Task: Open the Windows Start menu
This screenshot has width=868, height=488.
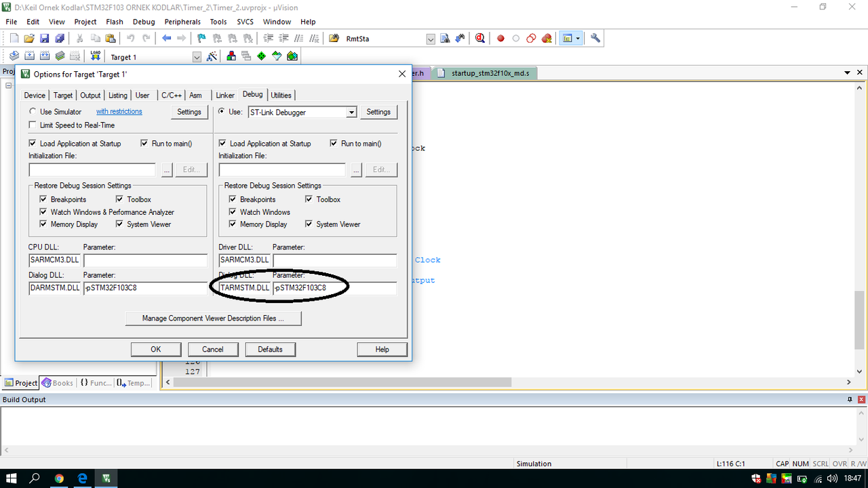Action: pyautogui.click(x=12, y=479)
